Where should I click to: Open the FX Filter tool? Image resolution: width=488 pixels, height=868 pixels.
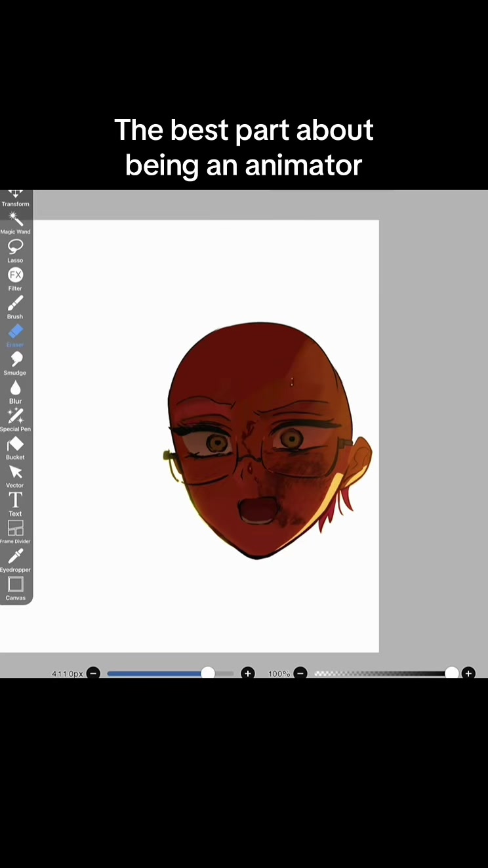15,279
